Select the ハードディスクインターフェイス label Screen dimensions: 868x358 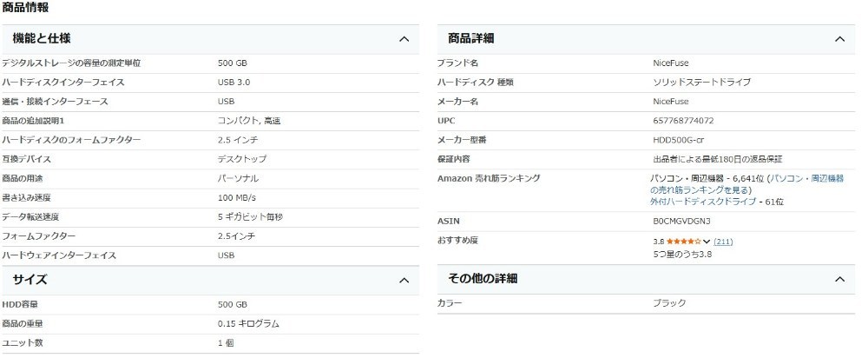[63, 83]
